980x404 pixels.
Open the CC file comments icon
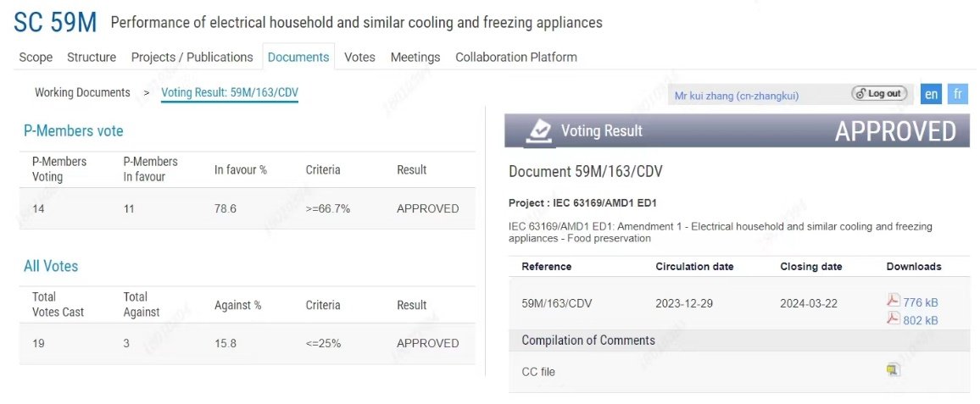click(x=893, y=370)
